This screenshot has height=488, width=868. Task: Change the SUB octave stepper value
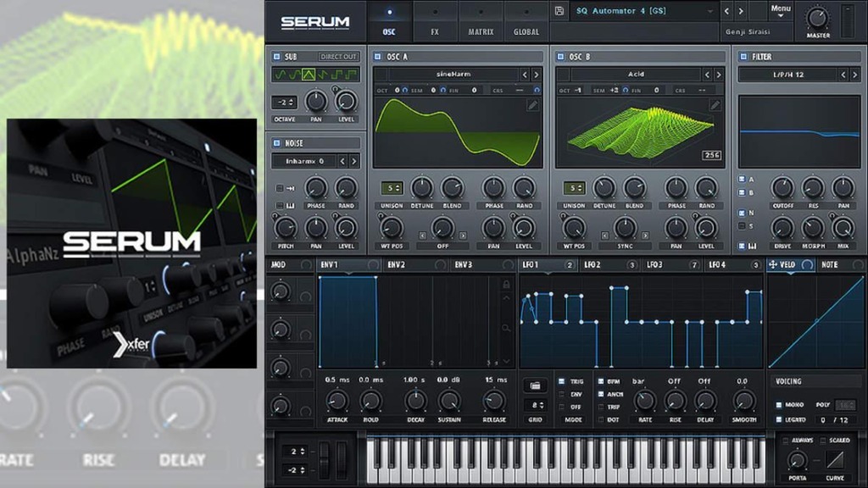(x=284, y=103)
